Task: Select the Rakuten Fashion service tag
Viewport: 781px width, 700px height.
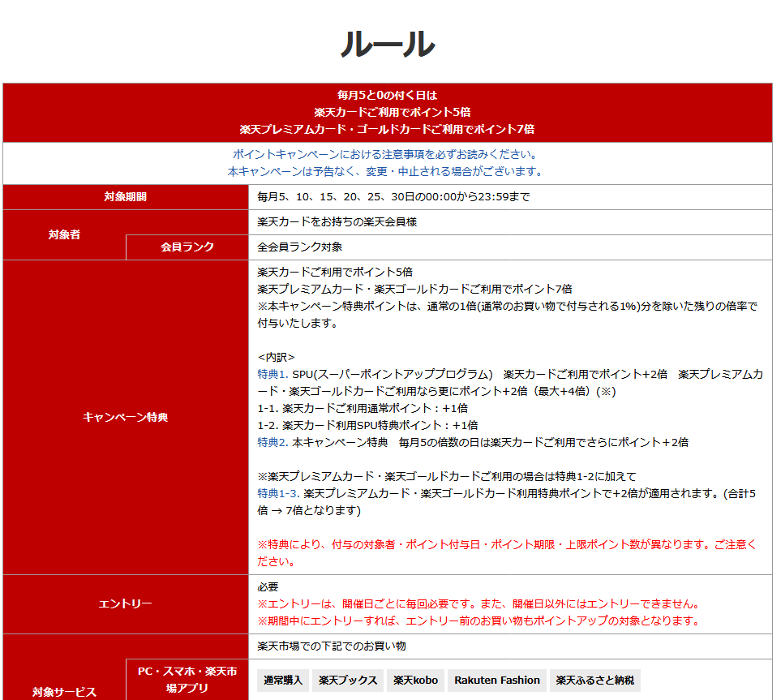Action: tap(497, 680)
